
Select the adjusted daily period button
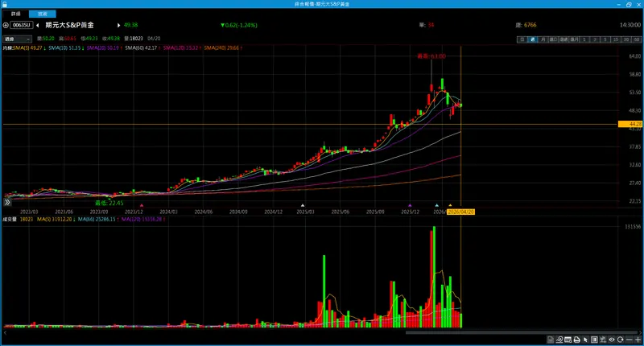pyautogui.click(x=553, y=39)
